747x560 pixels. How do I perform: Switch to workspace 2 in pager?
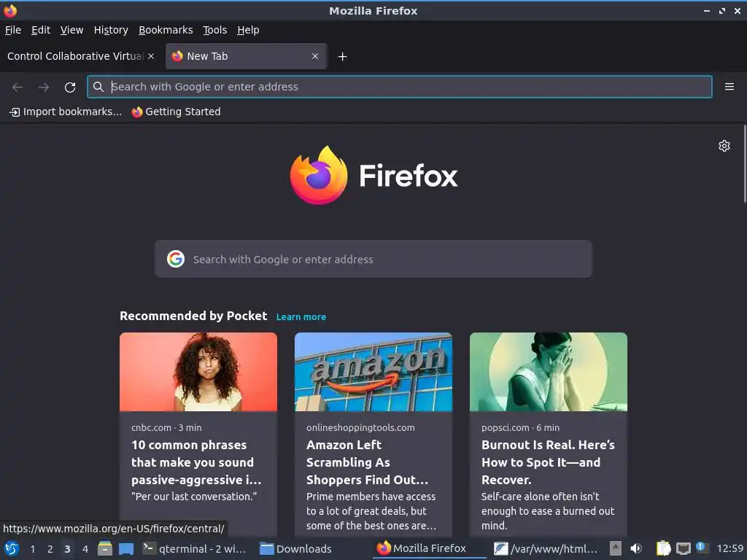[x=50, y=549]
